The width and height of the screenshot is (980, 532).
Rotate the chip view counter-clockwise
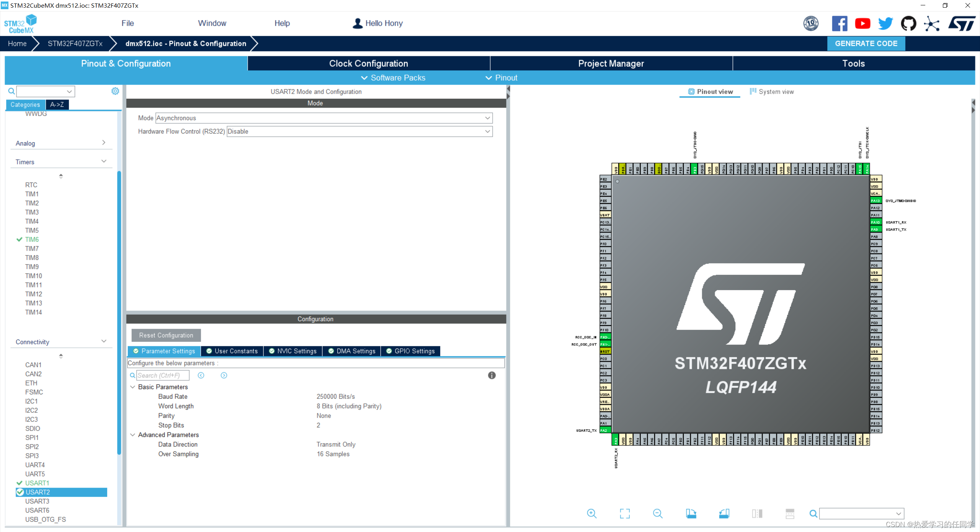[x=724, y=514]
